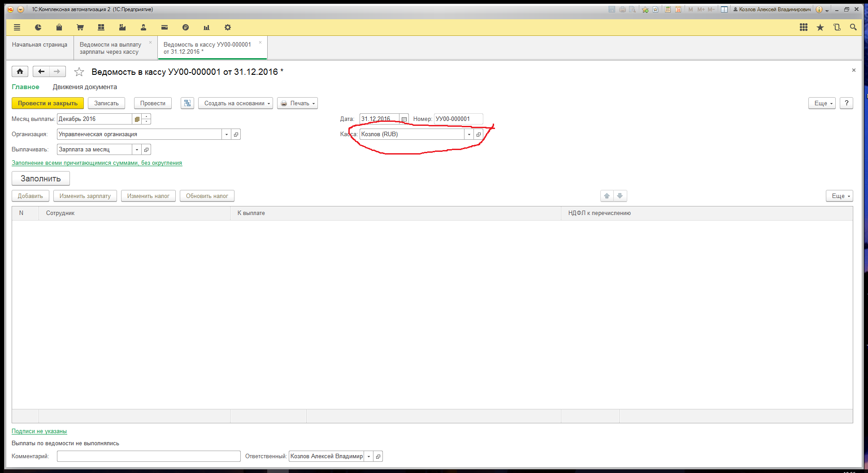The image size is (868, 473).
Task: Expand the Создать на основании menu
Action: click(235, 103)
